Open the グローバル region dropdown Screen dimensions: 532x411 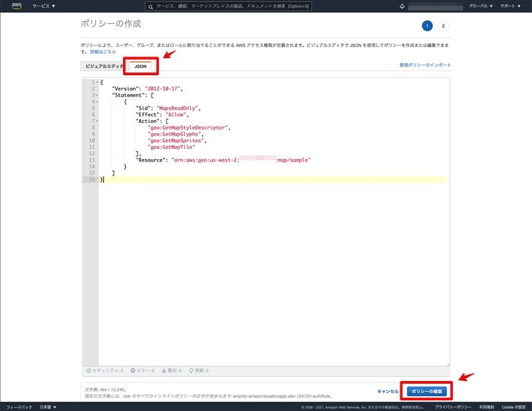tap(481, 6)
